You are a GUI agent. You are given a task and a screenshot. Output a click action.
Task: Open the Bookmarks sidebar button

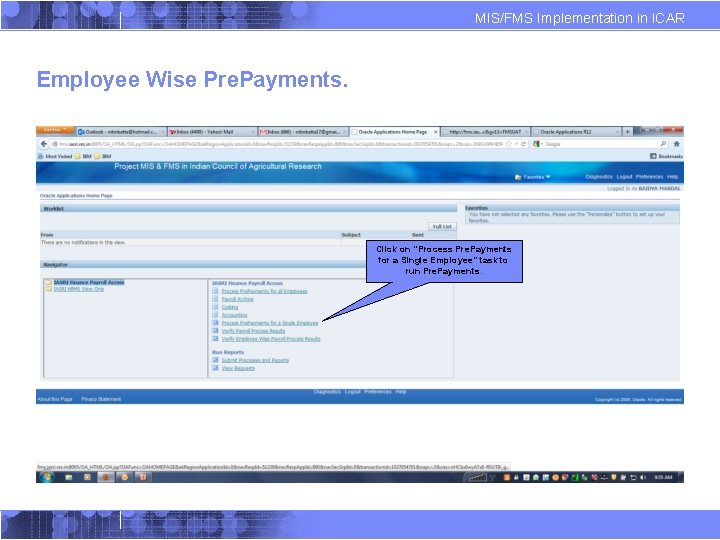[666, 156]
